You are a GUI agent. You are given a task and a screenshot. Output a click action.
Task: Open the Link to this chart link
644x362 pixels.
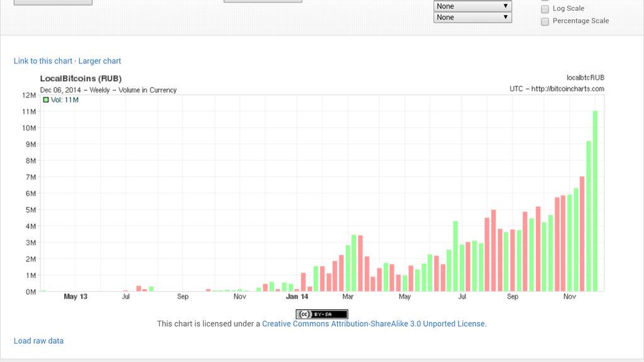(43, 61)
